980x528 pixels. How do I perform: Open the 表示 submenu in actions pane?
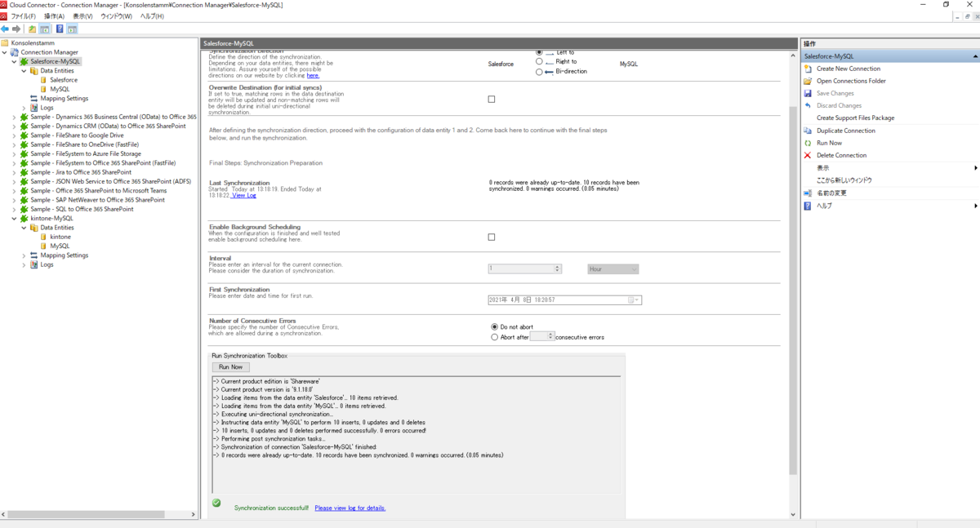click(x=890, y=168)
